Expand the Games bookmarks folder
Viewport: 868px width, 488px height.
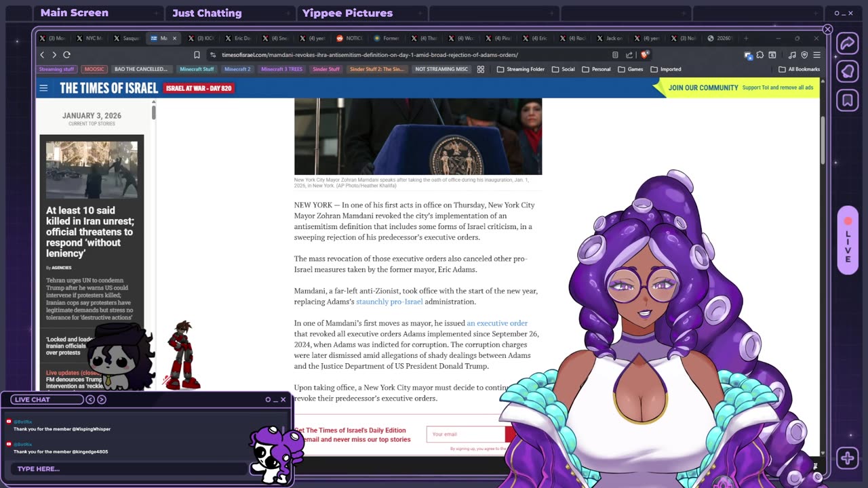tap(631, 69)
